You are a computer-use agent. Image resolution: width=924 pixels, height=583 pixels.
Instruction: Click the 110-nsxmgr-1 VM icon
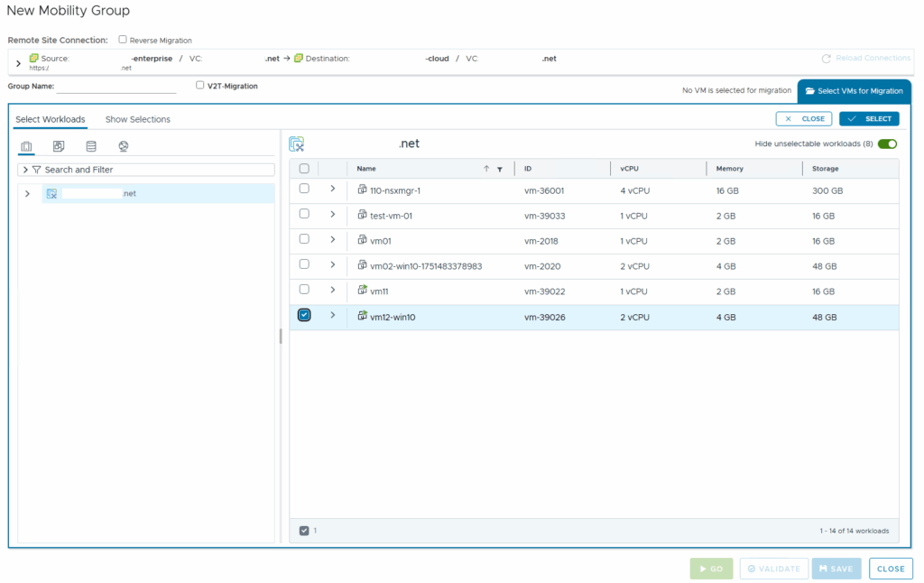(363, 190)
